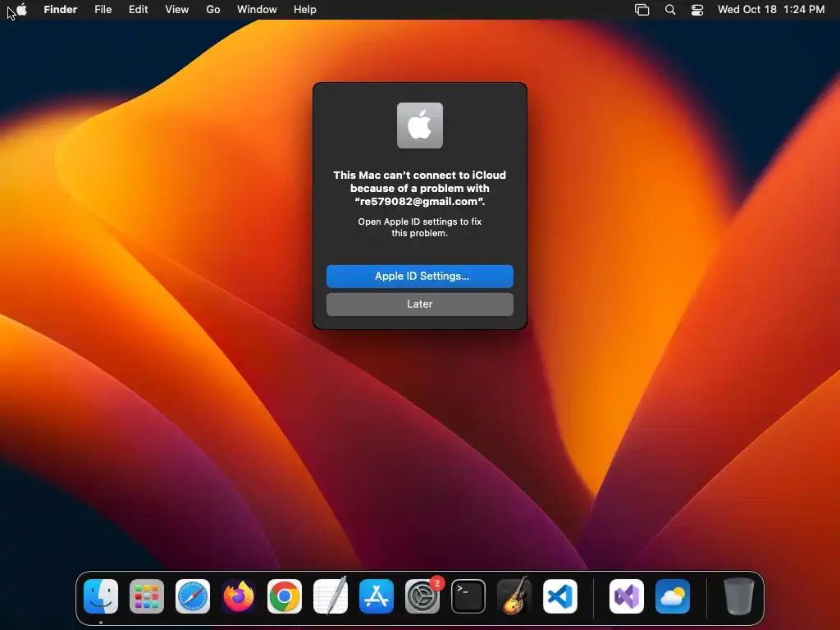Open the View menu
The height and width of the screenshot is (630, 840).
[x=177, y=10]
